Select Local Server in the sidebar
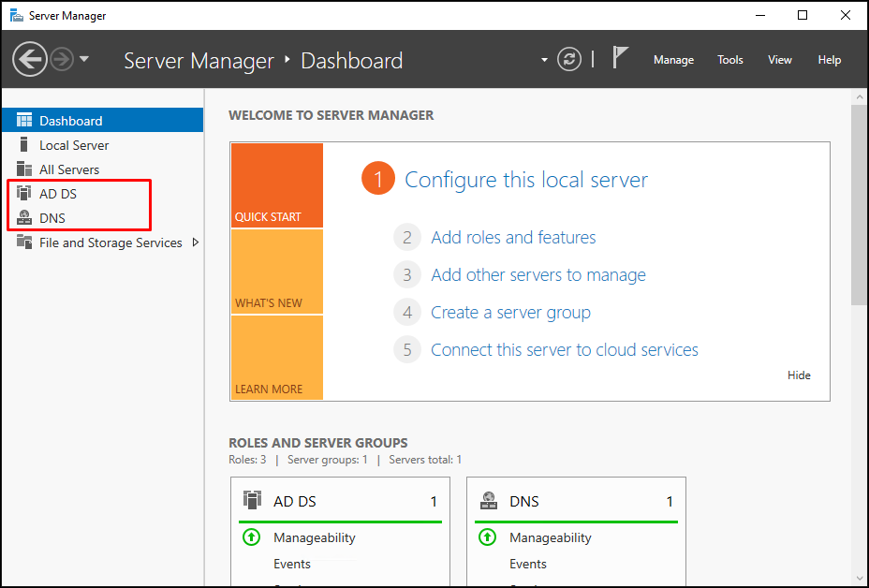The height and width of the screenshot is (588, 869). tap(102, 145)
